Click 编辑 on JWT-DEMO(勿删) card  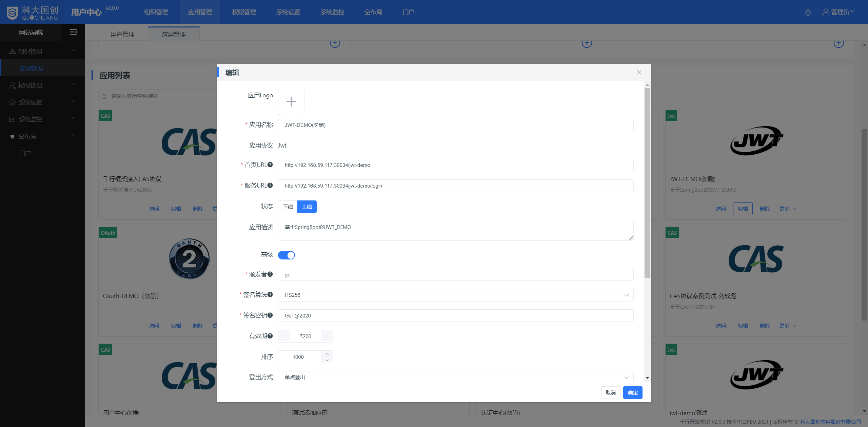[743, 209]
